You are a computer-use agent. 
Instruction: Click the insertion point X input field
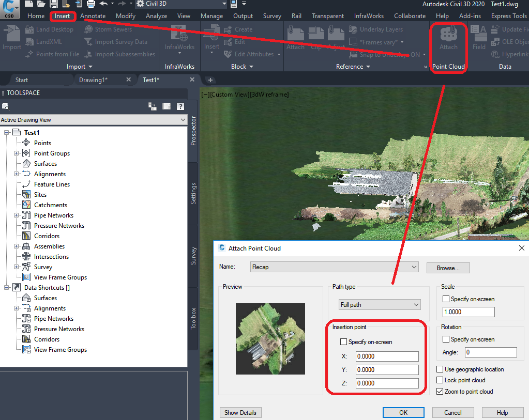[x=387, y=356]
